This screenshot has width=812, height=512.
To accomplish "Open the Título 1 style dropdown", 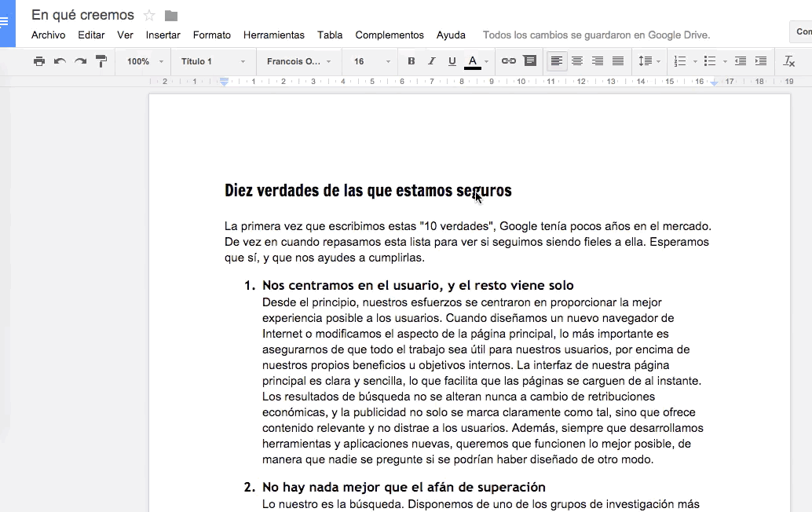I will [213, 61].
